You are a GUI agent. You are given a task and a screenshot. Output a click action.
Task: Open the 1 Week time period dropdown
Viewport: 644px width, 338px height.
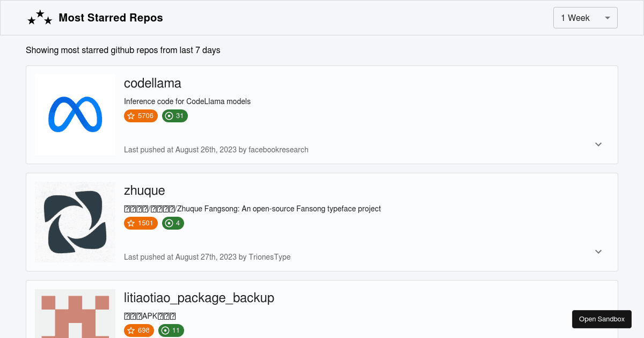(x=585, y=18)
